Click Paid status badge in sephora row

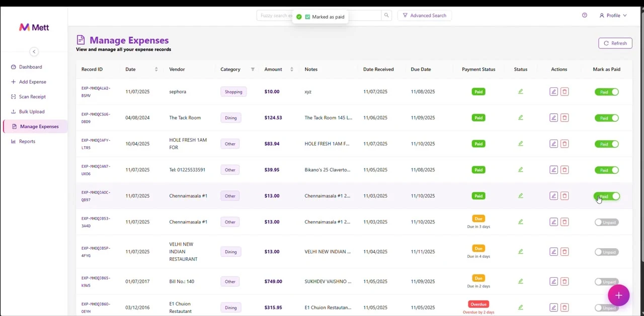478,91
